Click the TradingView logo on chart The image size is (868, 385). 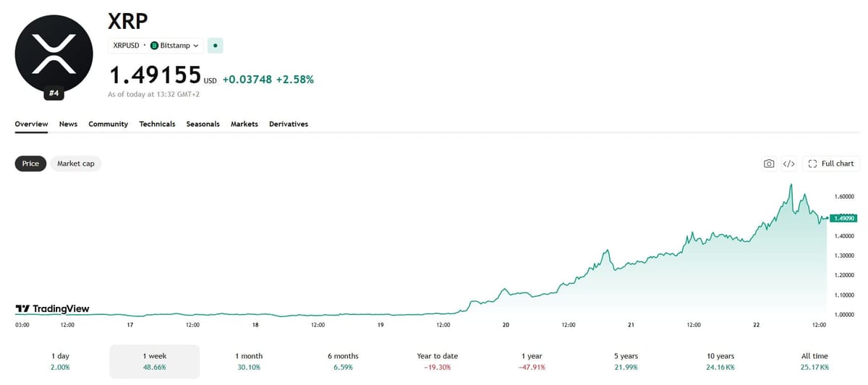[52, 309]
